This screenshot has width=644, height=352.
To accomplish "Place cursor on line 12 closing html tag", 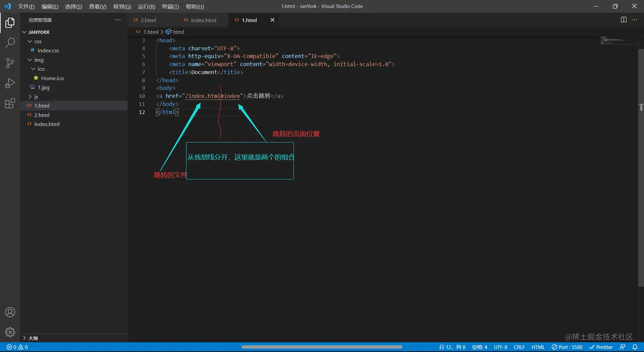I will [167, 112].
